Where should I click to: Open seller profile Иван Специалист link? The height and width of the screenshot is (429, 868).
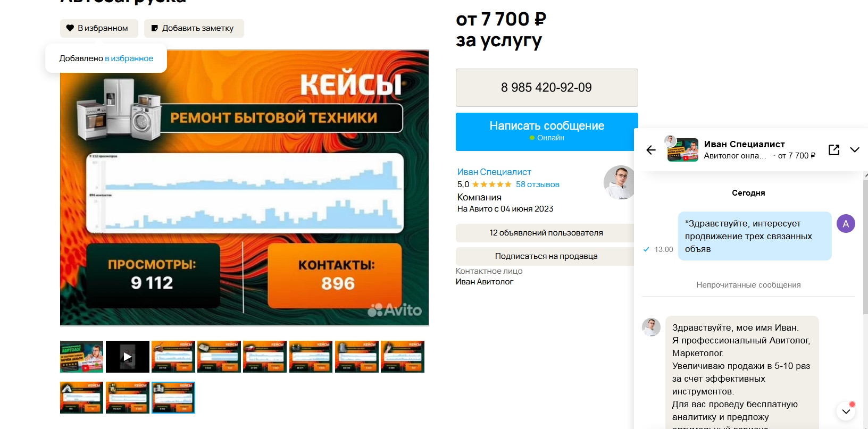click(x=494, y=172)
